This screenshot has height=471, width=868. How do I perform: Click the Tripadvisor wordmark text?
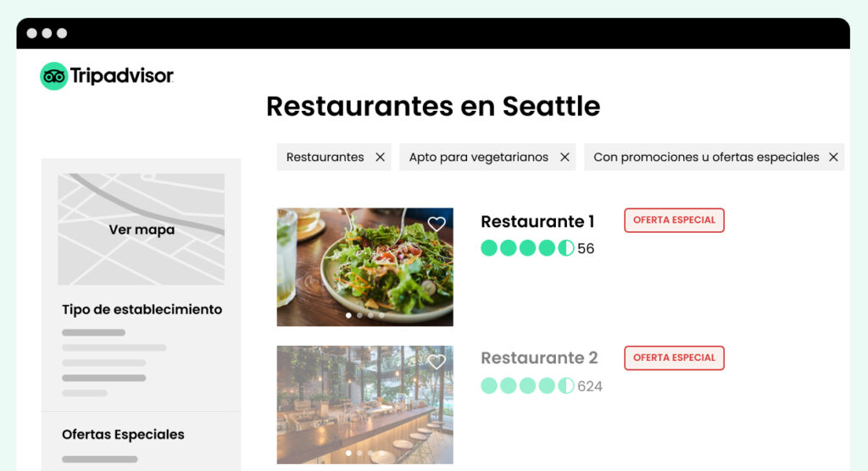coord(122,76)
